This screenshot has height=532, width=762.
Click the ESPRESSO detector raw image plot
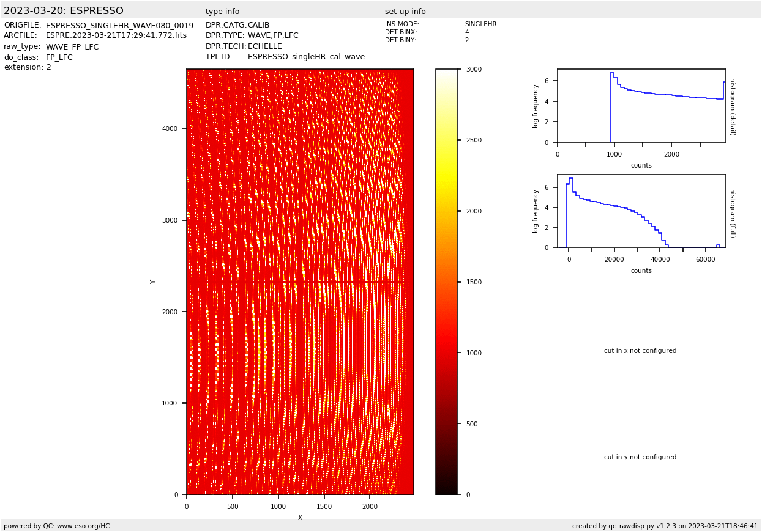pos(300,281)
